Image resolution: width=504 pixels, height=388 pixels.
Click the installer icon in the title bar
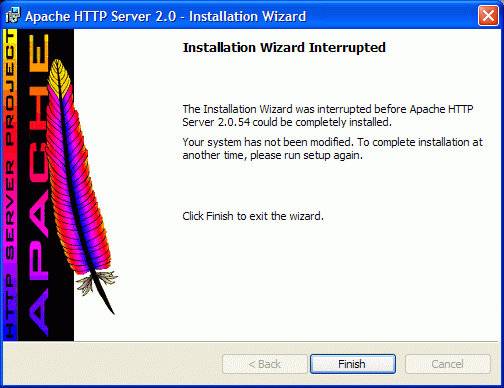pos(13,16)
